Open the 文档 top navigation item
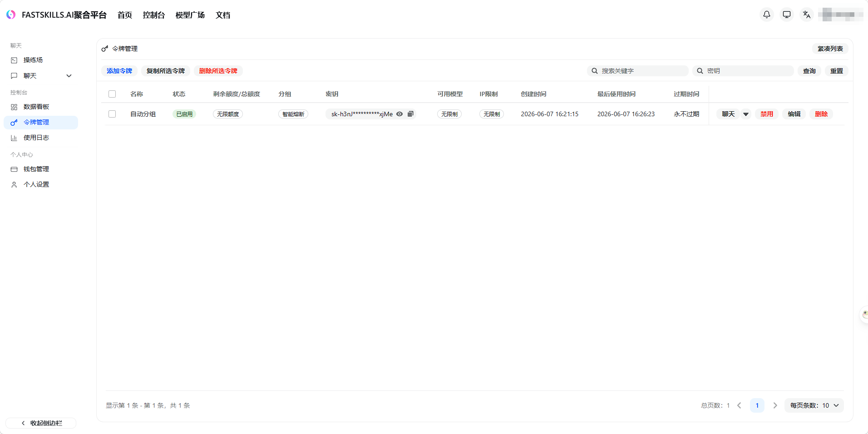The width and height of the screenshot is (868, 434). tap(223, 15)
